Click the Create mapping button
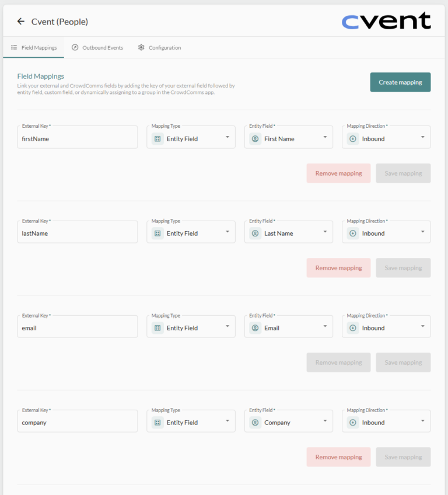 click(400, 82)
